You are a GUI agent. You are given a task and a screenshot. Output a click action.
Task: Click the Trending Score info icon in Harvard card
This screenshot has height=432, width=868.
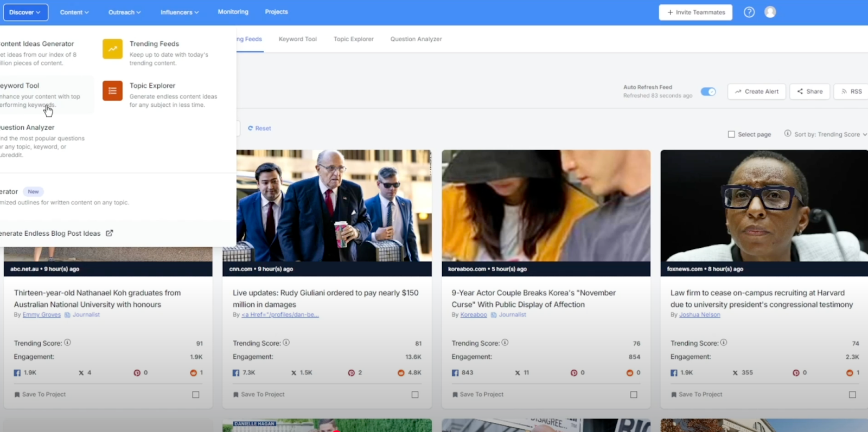[724, 343]
